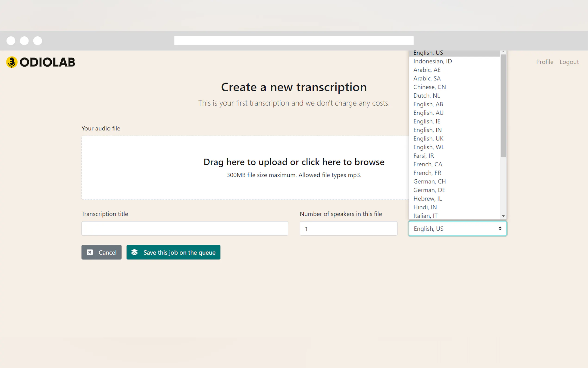The image size is (588, 368).
Task: Click the Odiolab microphone logo icon
Action: (x=12, y=62)
